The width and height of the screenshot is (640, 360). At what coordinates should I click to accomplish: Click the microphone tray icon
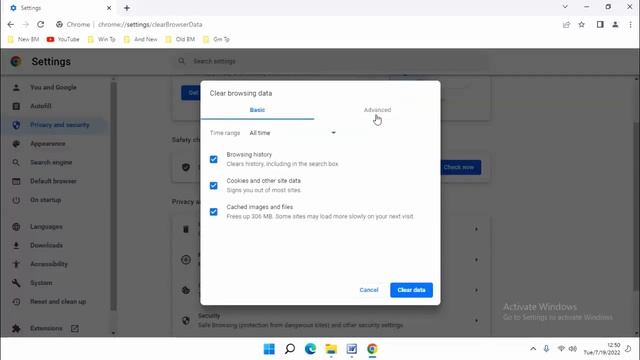coord(546,349)
